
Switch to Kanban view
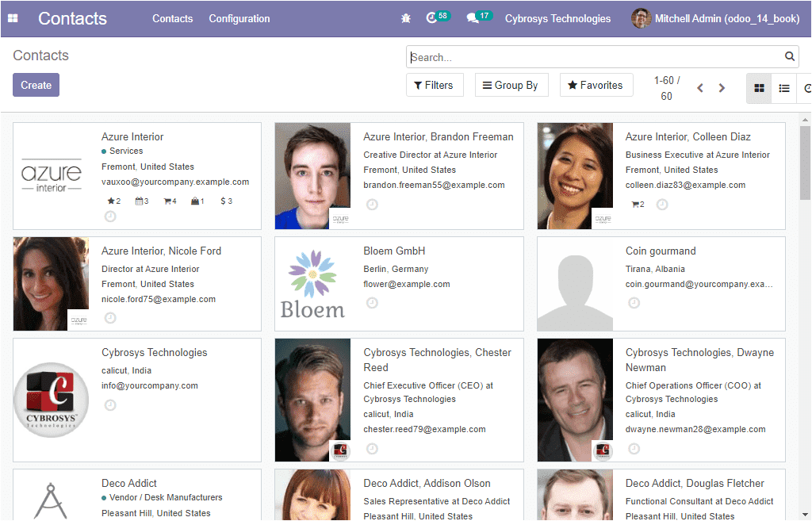pyautogui.click(x=759, y=88)
